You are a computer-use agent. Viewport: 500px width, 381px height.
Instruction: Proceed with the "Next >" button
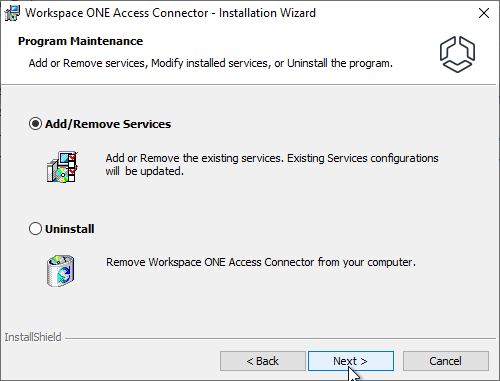coord(351,361)
